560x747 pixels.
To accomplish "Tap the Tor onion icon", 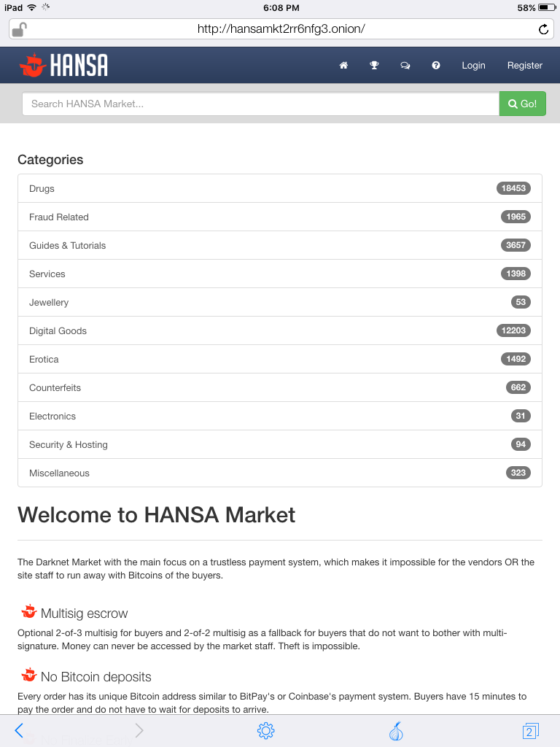I will click(x=396, y=731).
